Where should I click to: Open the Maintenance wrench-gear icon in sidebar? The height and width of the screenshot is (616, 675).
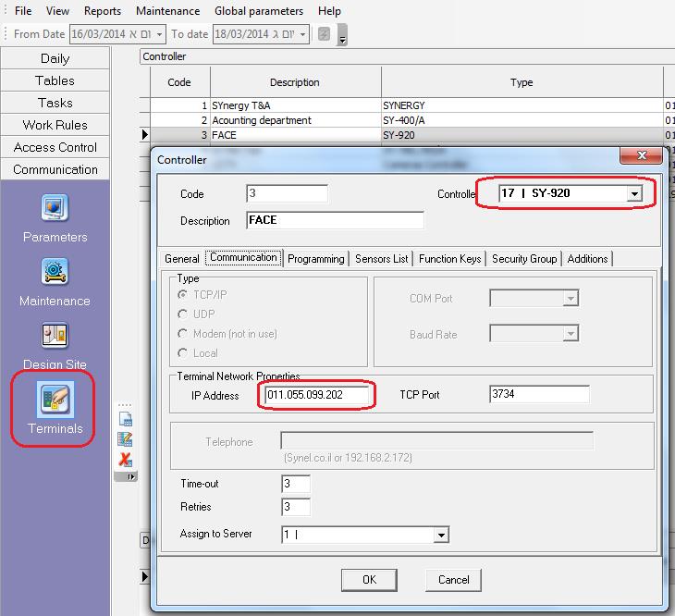[x=55, y=273]
